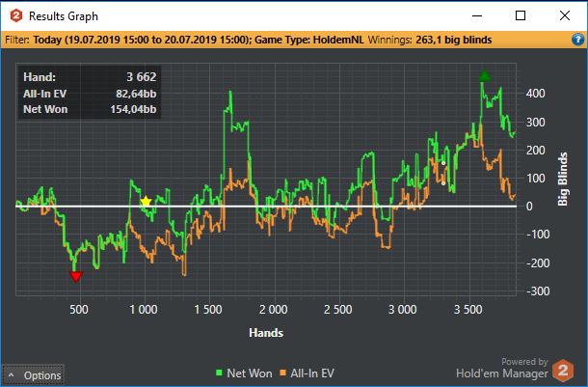This screenshot has width=588, height=387.
Task: Click the 'Hands' x-axis title
Action: [x=266, y=333]
